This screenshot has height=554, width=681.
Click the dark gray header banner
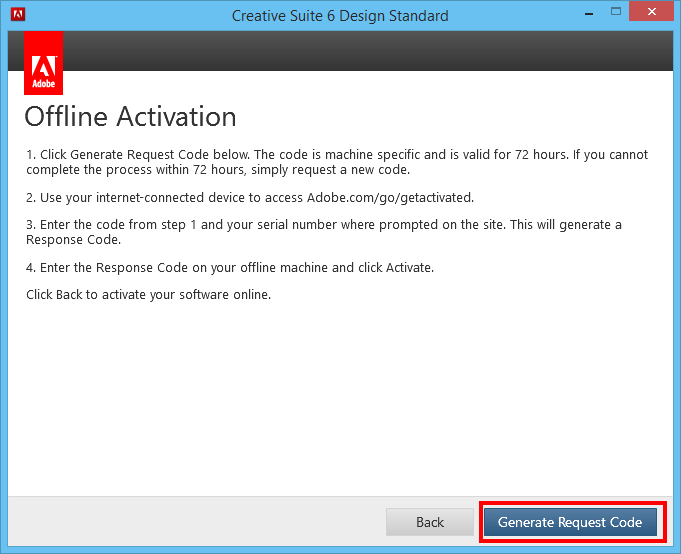(367, 51)
